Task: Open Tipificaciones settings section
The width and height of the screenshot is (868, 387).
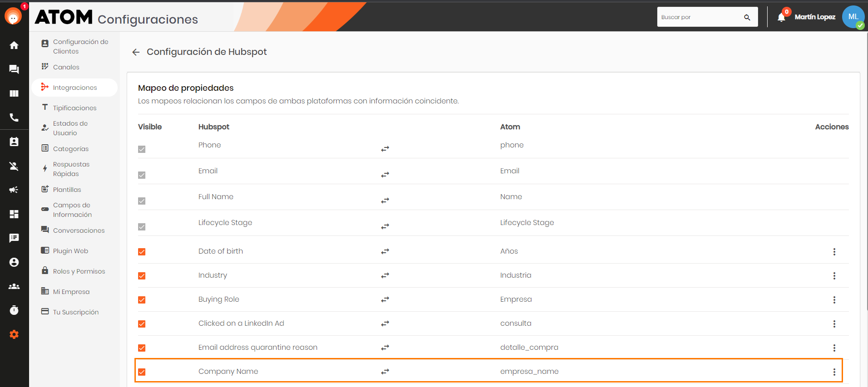Action: 74,108
